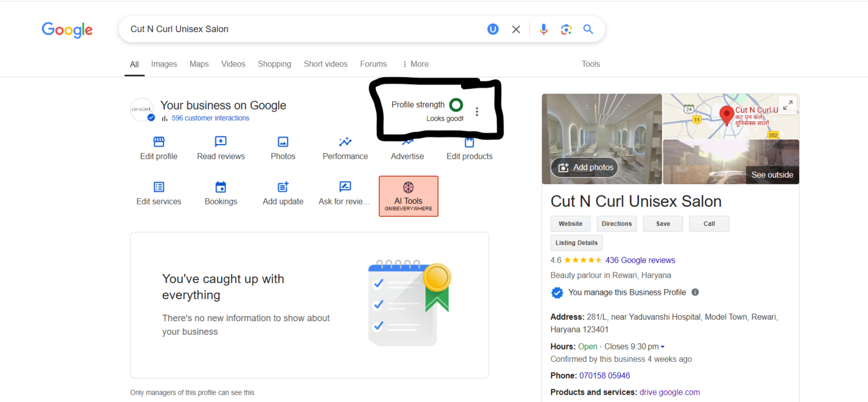The height and width of the screenshot is (402, 868).
Task: Open the AI Tools GMBEVERYWHERE button
Action: pos(409,196)
